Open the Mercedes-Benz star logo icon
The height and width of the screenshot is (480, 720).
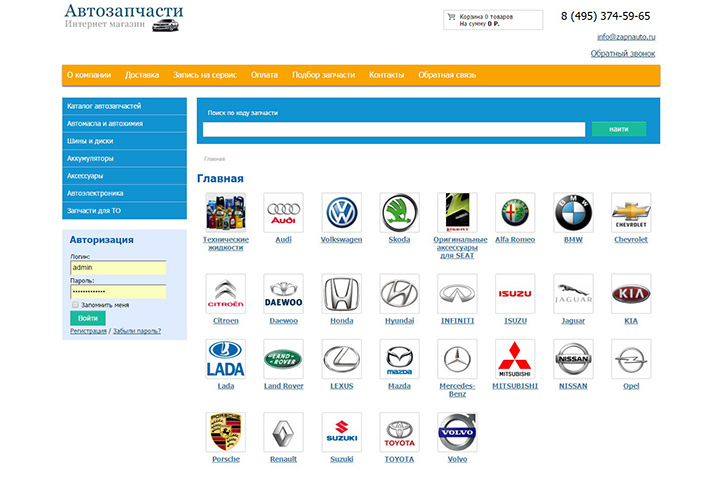[x=457, y=359]
